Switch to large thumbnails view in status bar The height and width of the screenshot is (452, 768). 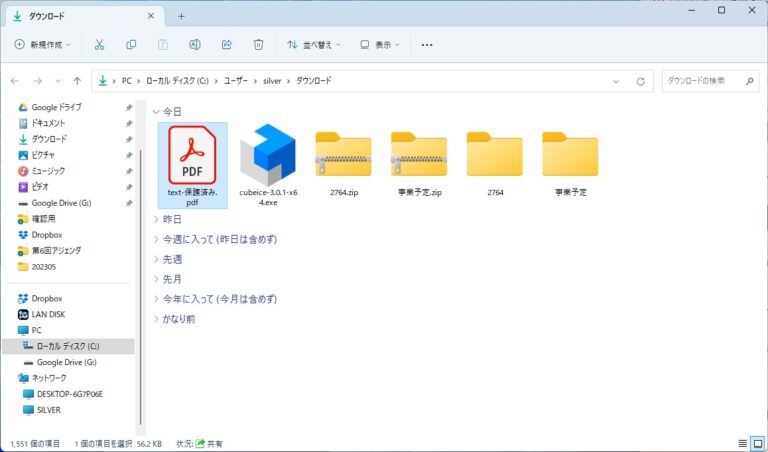coord(756,442)
